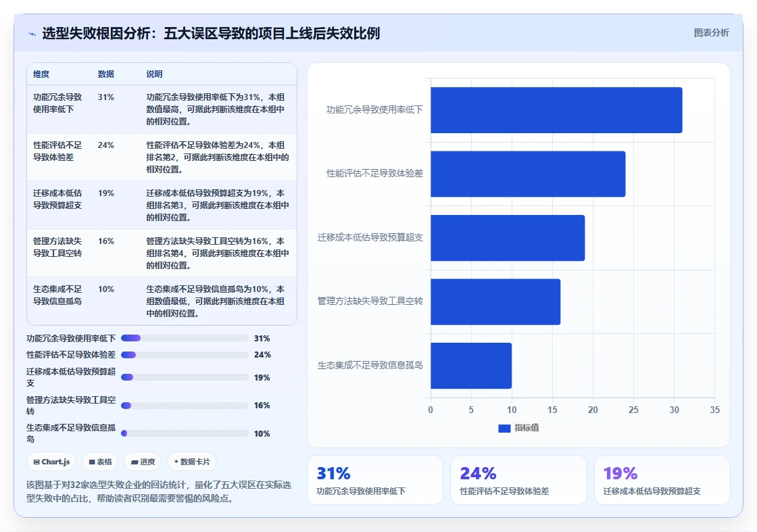Select the 维度 column header

click(x=41, y=74)
